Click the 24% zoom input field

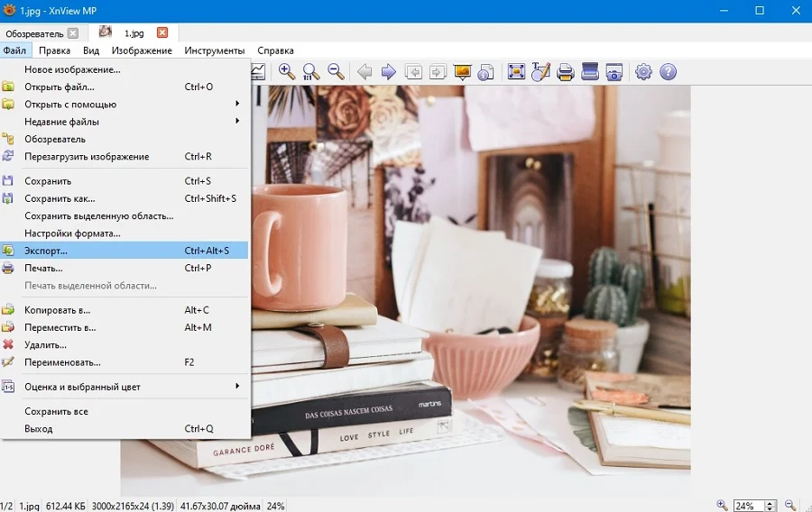(748, 506)
